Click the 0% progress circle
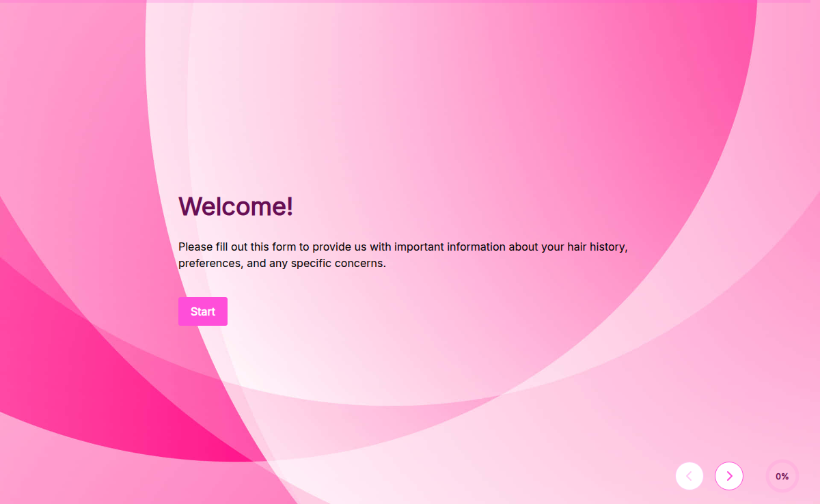The height and width of the screenshot is (504, 820). (782, 476)
